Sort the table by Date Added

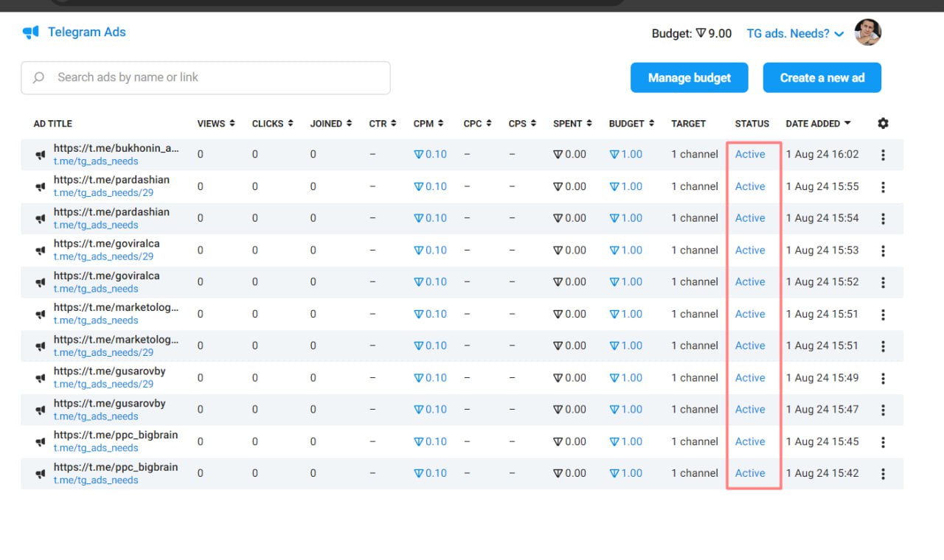(x=818, y=124)
